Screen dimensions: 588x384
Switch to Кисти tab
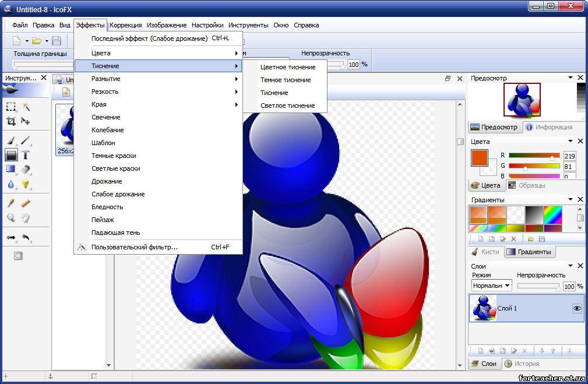tap(485, 252)
